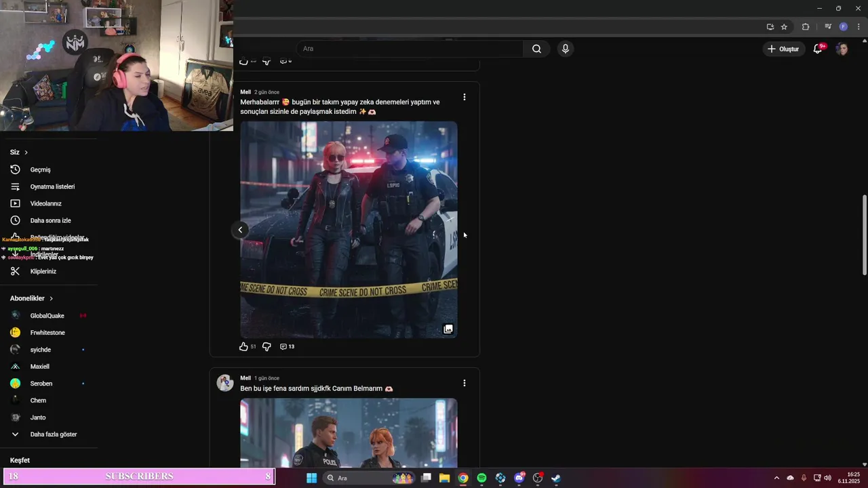Open the crime scene police image
868x488 pixels.
pos(349,230)
